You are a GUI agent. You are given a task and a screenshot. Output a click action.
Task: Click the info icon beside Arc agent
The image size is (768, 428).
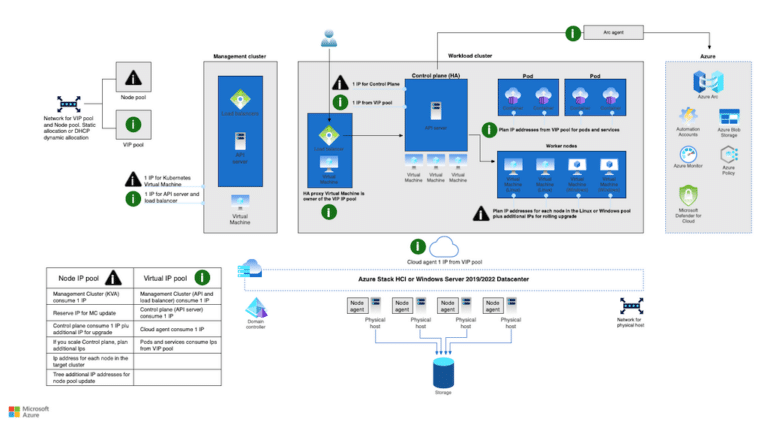pyautogui.click(x=573, y=33)
